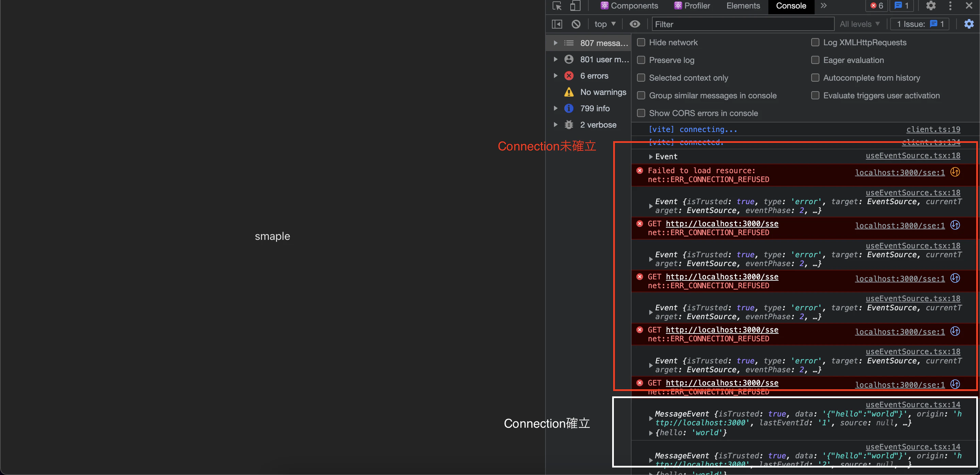This screenshot has width=980, height=475.
Task: Activate the inspect element picker icon
Action: tap(557, 6)
